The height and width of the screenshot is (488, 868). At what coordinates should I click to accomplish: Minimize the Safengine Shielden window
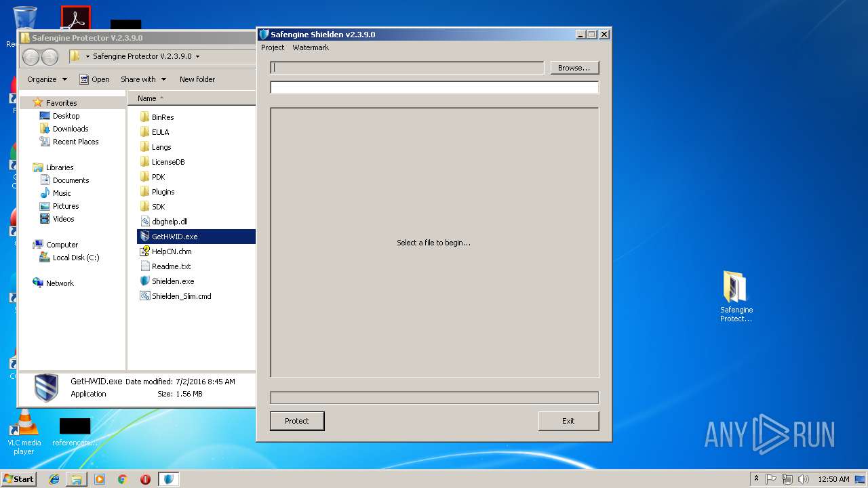(x=580, y=34)
